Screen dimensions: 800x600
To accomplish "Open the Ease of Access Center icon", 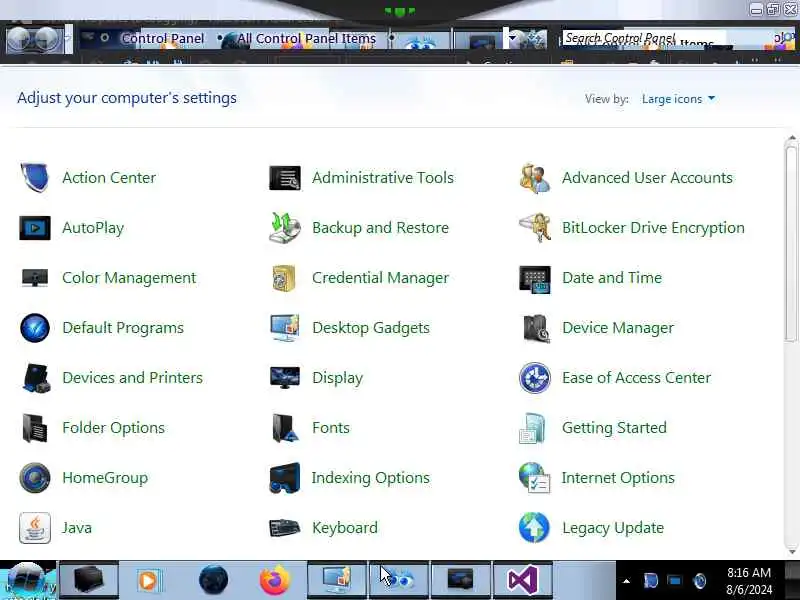I will click(535, 378).
